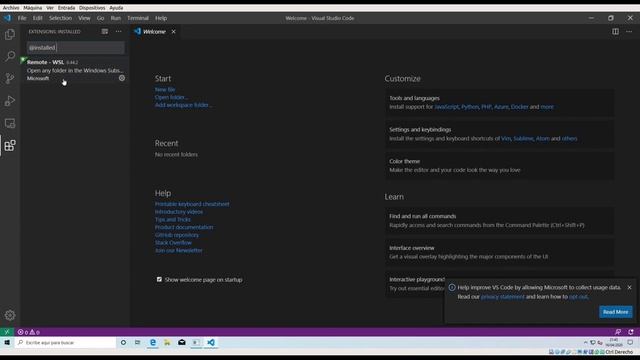Open Stack Overflow link
The image size is (640, 360).
[173, 243]
